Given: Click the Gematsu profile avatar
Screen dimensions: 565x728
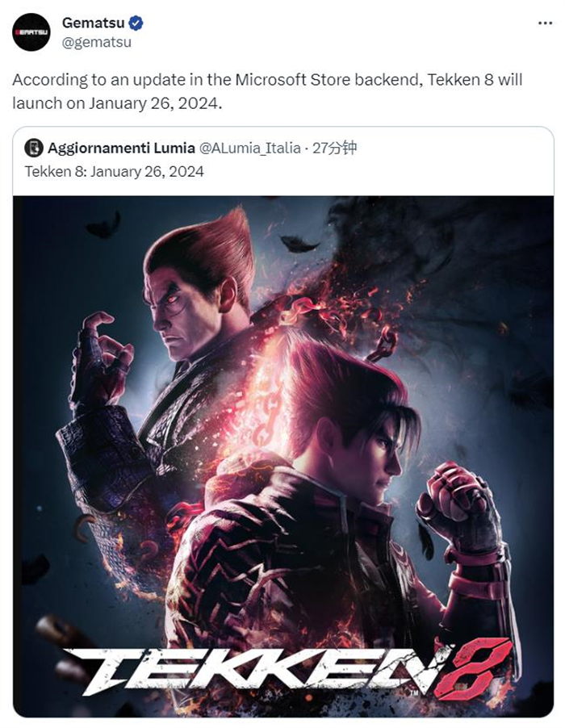Looking at the screenshot, I should click(31, 32).
